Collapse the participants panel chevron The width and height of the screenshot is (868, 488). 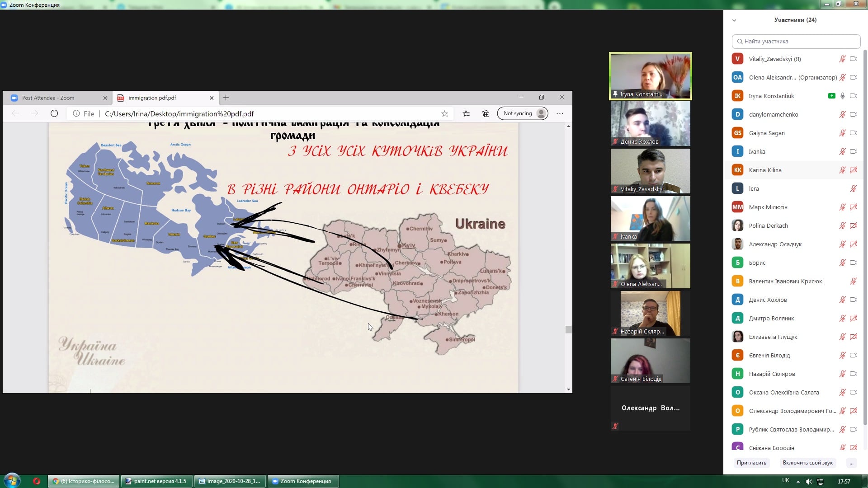[x=734, y=20]
